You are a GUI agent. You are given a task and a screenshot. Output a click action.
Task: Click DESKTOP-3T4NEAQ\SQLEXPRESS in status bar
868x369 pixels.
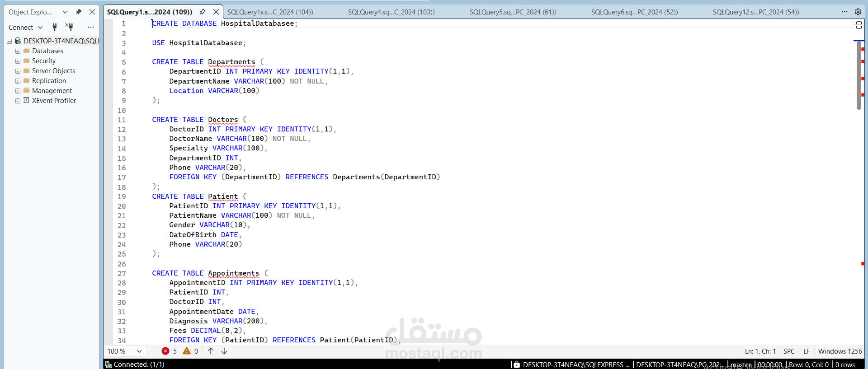coord(576,364)
